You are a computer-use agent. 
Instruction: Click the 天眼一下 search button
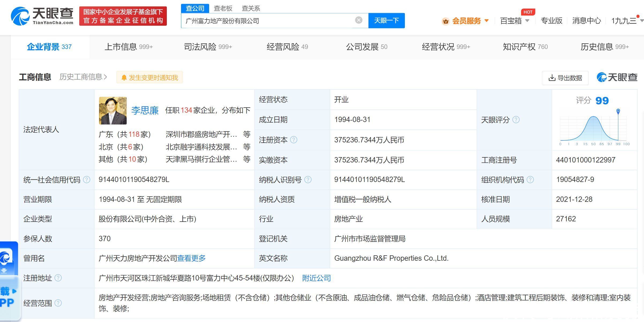(x=386, y=21)
